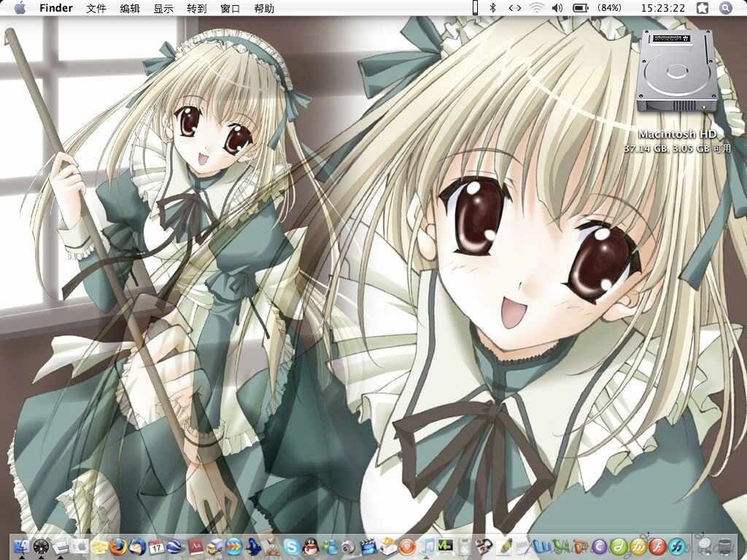
Task: Open the clapperboard movie app in Dock
Action: point(368,547)
